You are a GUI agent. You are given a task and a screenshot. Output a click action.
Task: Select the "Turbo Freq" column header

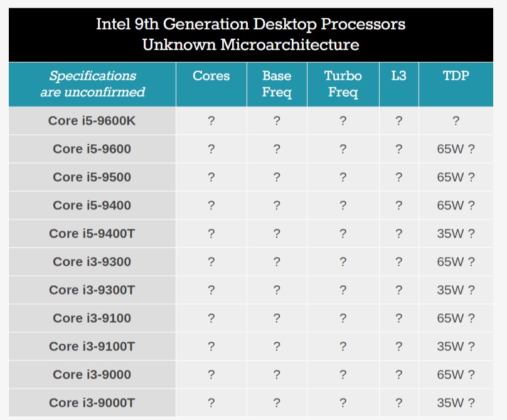[x=343, y=84]
